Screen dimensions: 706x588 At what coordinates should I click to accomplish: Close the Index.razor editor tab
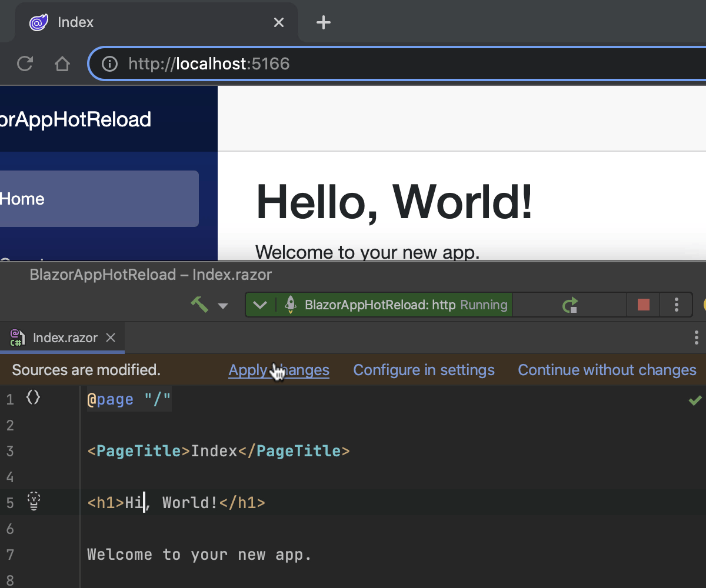pos(111,338)
